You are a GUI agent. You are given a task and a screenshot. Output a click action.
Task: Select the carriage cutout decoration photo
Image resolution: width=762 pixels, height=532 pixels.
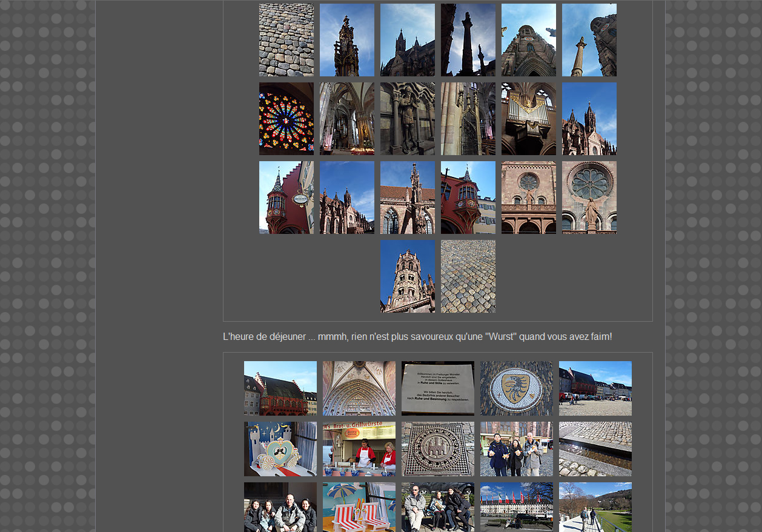tap(280, 449)
